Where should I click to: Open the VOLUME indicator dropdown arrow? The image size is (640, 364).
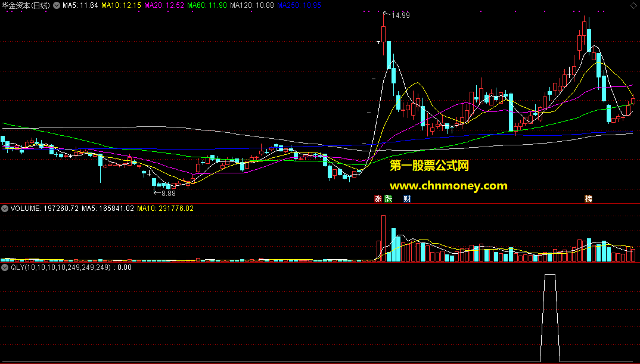[5, 209]
